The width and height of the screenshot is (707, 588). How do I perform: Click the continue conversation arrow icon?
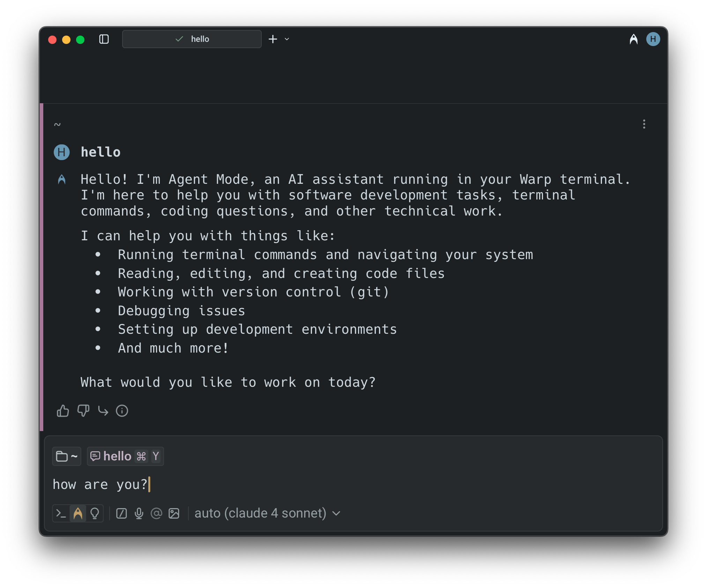coord(103,411)
